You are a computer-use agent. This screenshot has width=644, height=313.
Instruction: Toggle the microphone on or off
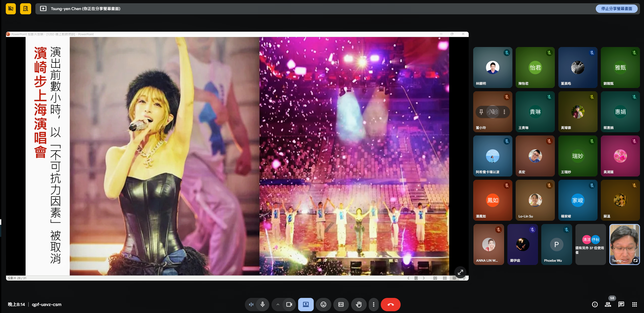pyautogui.click(x=262, y=304)
